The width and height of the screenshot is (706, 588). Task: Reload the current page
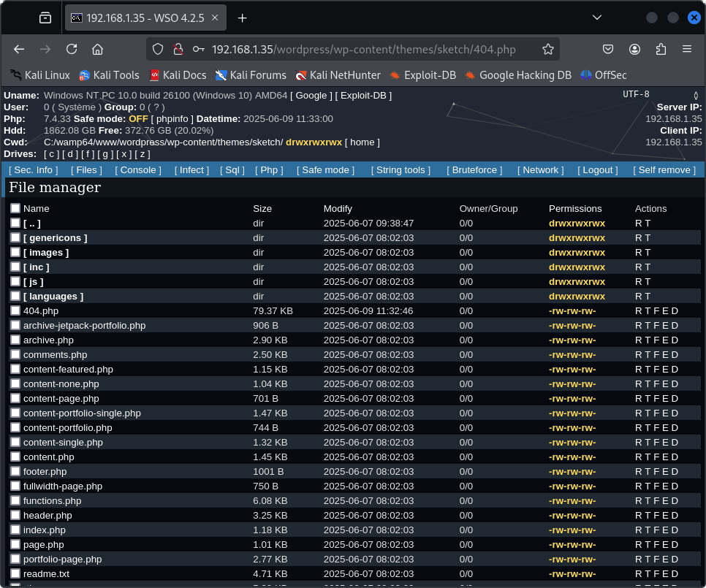pos(72,49)
